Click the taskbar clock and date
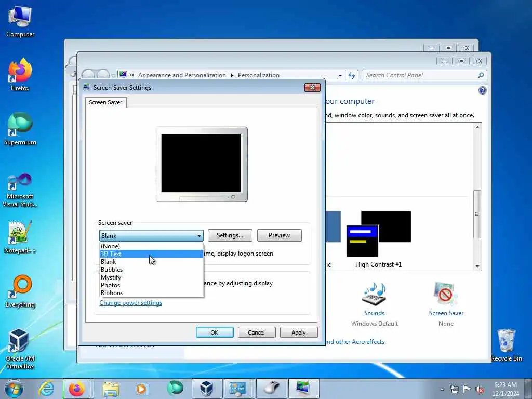The width and height of the screenshot is (532, 399). click(505, 389)
